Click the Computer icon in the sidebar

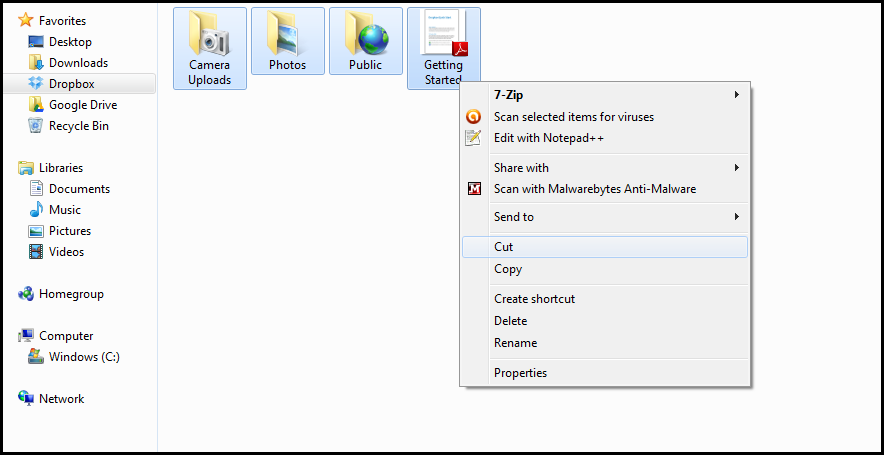coord(26,335)
